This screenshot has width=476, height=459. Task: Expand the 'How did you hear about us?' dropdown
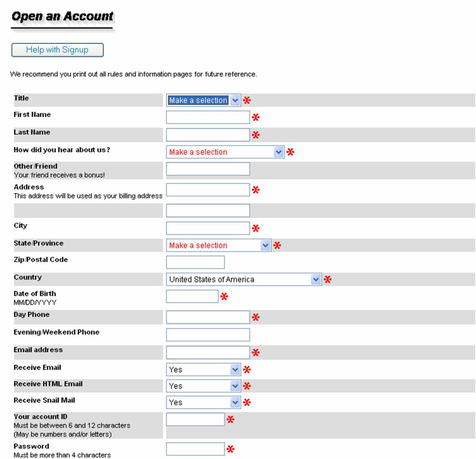225,152
